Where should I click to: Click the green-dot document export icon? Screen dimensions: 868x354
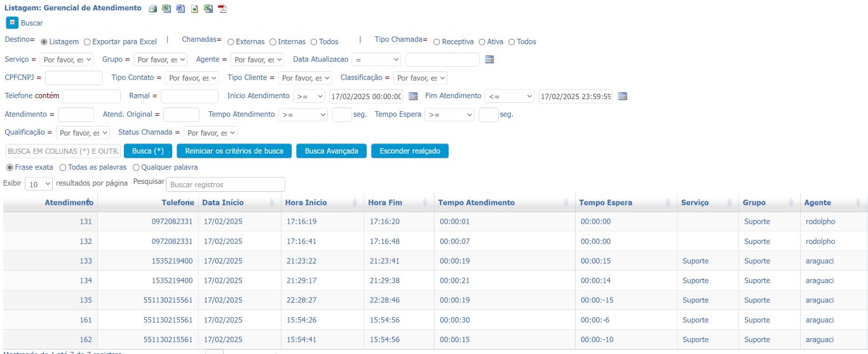194,9
